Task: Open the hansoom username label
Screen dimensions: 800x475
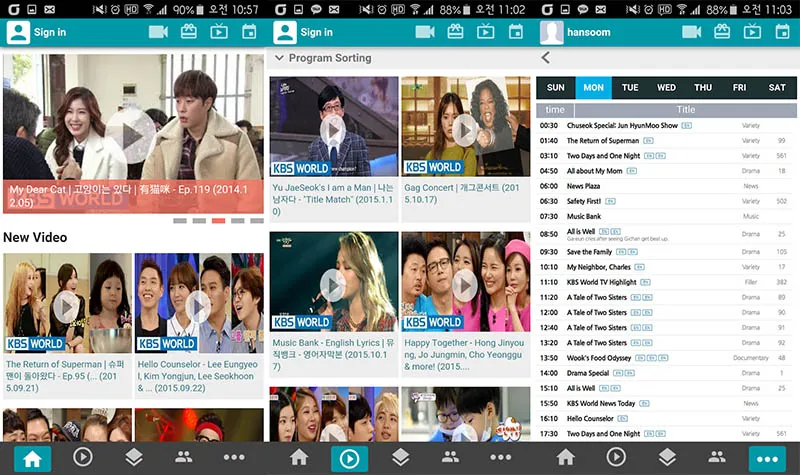Action: pos(589,32)
